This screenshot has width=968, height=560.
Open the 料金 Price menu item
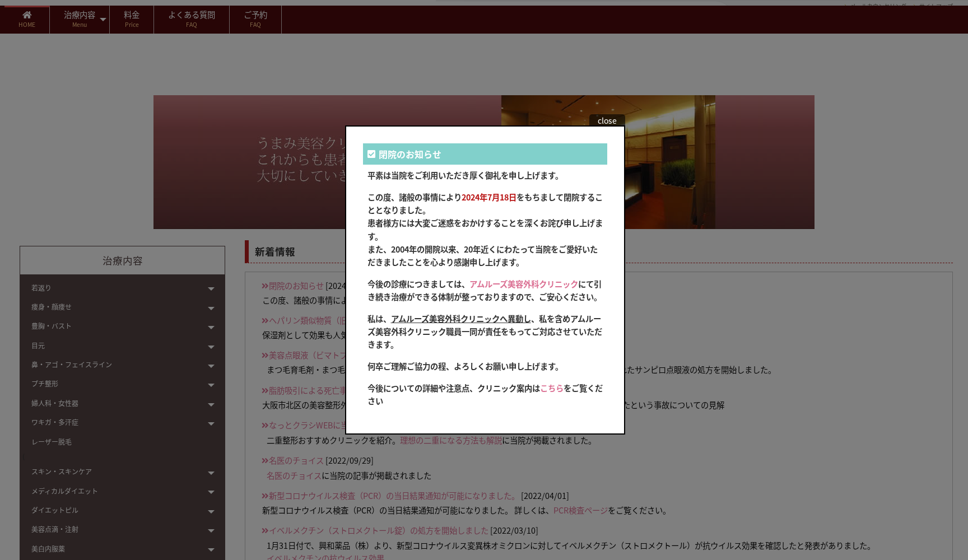(x=132, y=19)
